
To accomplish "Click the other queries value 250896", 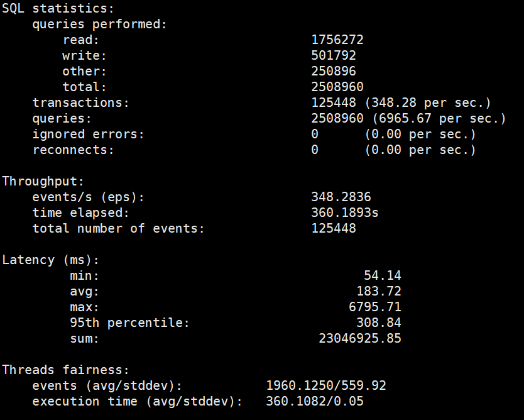I will [334, 71].
